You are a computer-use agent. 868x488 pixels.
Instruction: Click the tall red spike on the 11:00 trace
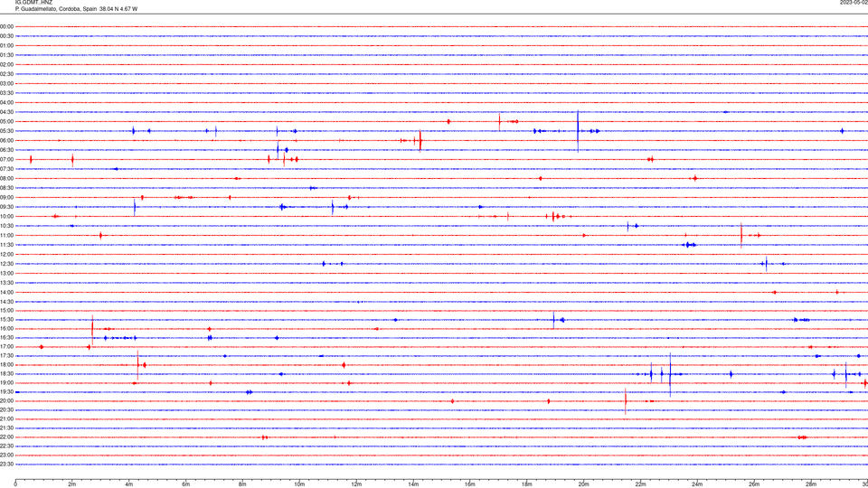(741, 236)
